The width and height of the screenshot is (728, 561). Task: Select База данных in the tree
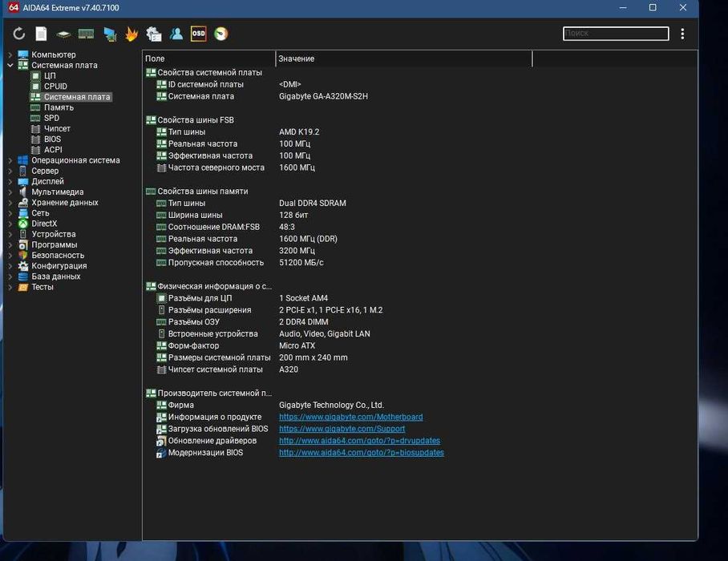click(x=55, y=276)
